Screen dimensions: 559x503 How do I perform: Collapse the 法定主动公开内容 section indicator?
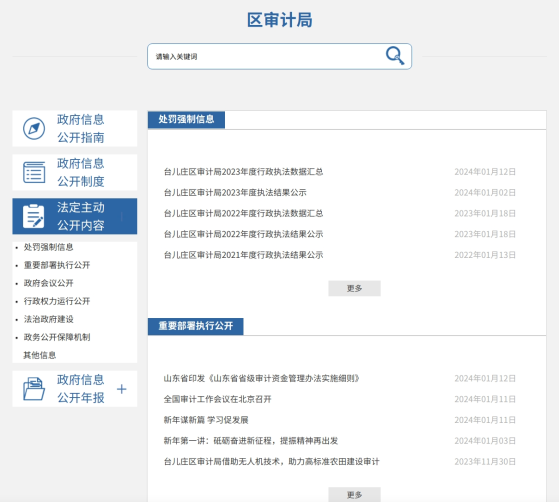click(x=122, y=216)
